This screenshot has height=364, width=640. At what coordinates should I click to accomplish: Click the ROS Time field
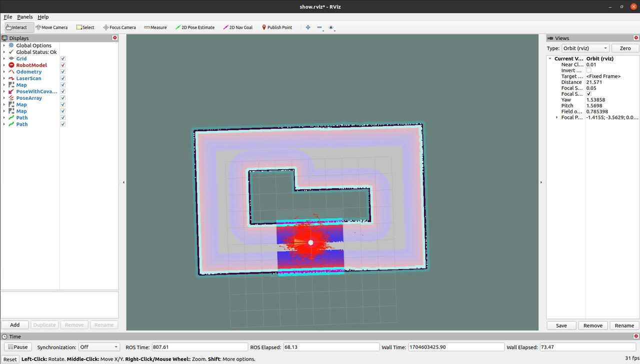point(200,347)
